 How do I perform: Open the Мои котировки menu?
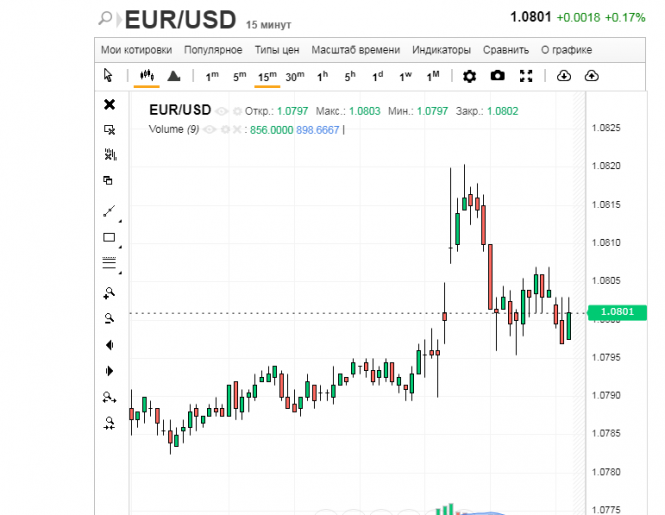[136, 50]
